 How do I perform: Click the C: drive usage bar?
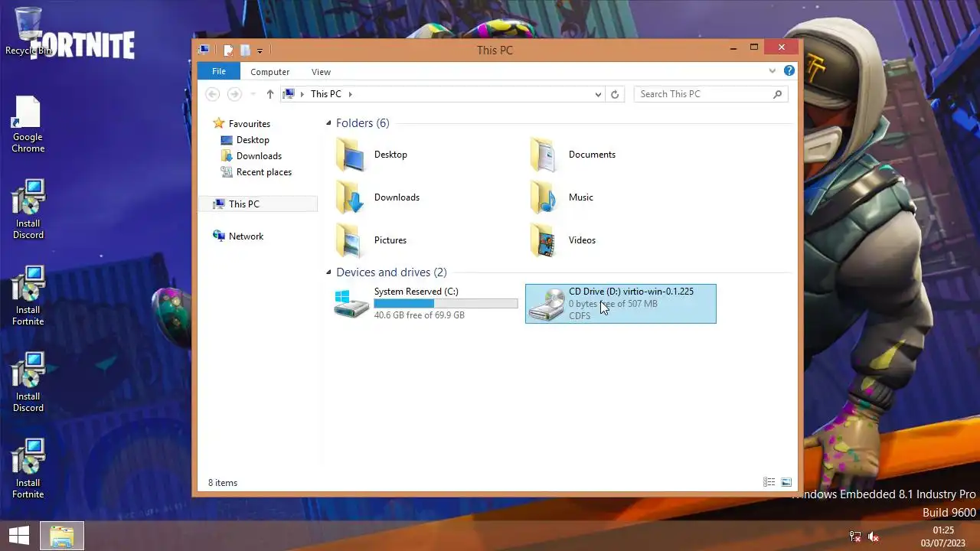pyautogui.click(x=446, y=304)
